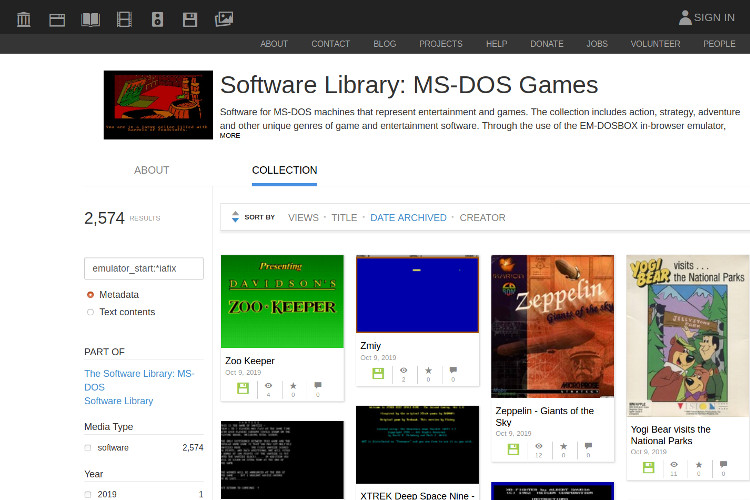Viewport: 750px width, 500px height.
Task: Click the MS-DOS Games collection header image
Action: pyautogui.click(x=158, y=105)
